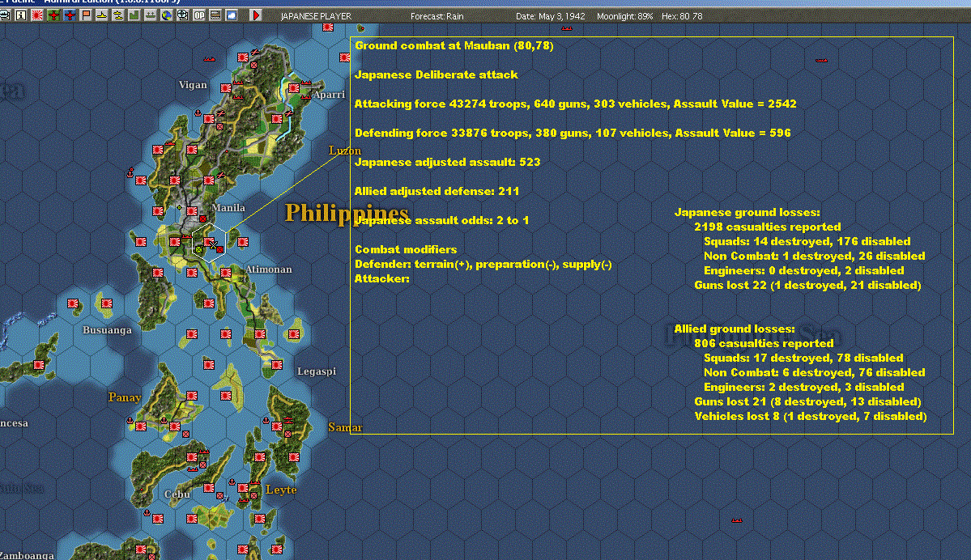Click the 'Defender: terrain(+), preparation(-), supply(-)' line

[483, 265]
